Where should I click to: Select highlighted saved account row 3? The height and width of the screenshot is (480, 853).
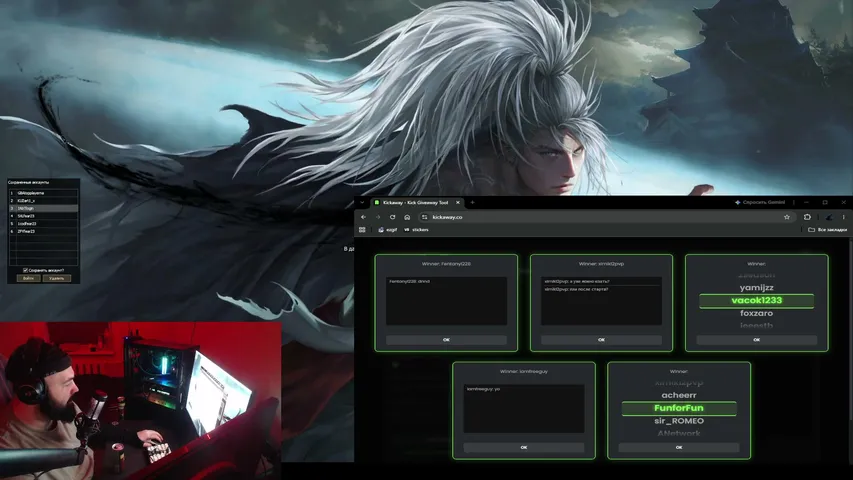click(x=44, y=208)
